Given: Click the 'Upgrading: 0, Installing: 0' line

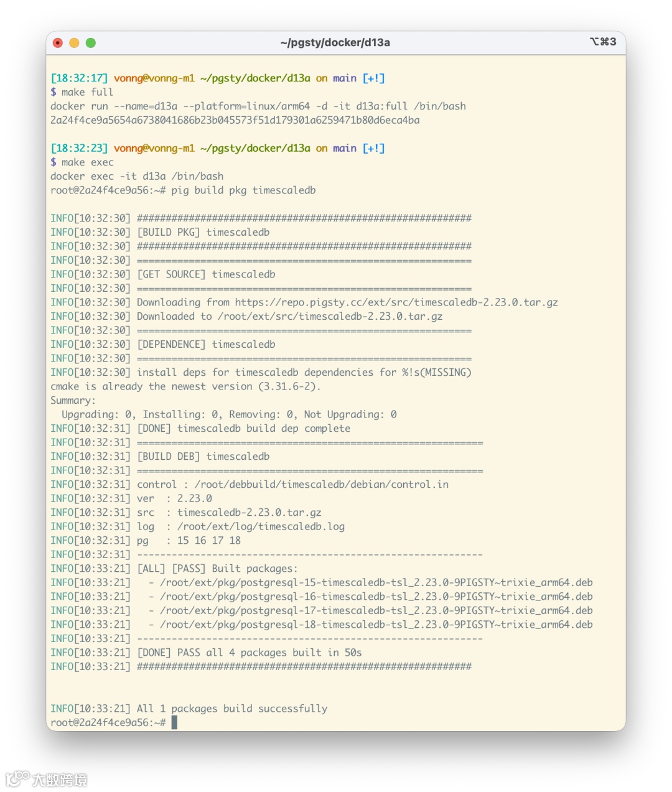Looking at the screenshot, I should [229, 414].
